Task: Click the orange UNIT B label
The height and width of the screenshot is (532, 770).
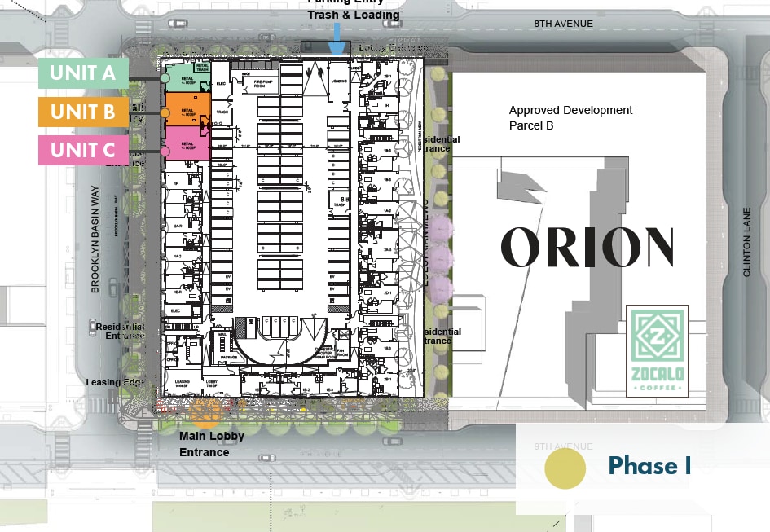Action: (x=83, y=112)
